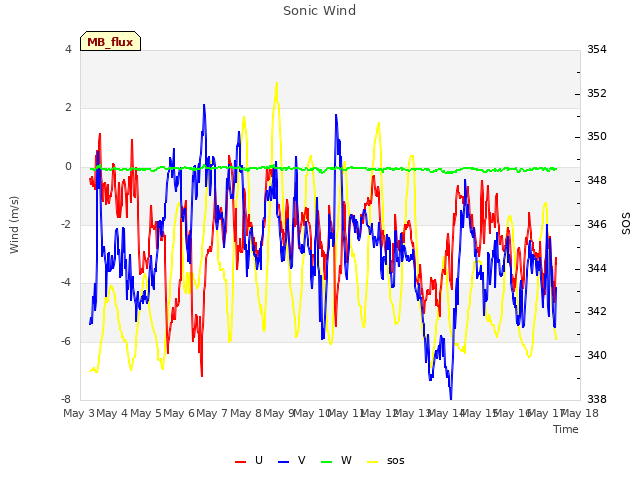Click the right-side SOS axis title
The width and height of the screenshot is (640, 480).
click(626, 224)
